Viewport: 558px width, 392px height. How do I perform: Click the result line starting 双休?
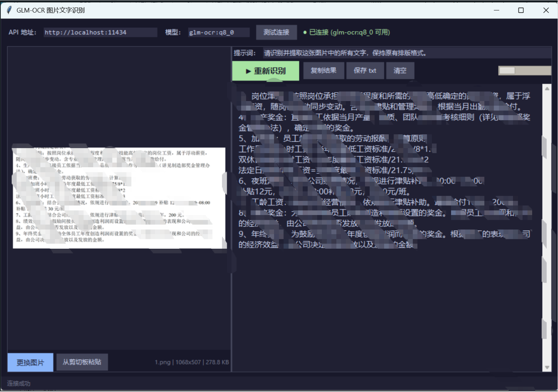(334, 160)
